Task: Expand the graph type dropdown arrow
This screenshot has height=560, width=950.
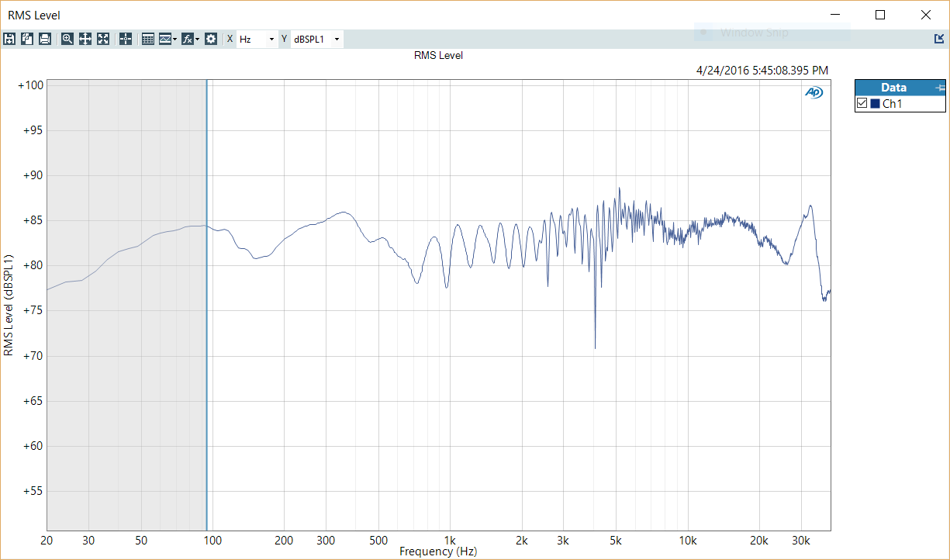Action: pos(175,39)
